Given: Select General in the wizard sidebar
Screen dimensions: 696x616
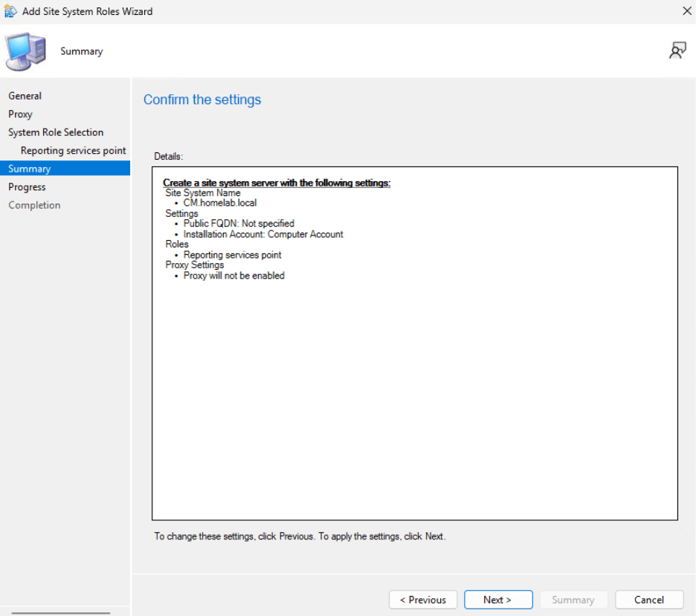Looking at the screenshot, I should pyautogui.click(x=25, y=95).
